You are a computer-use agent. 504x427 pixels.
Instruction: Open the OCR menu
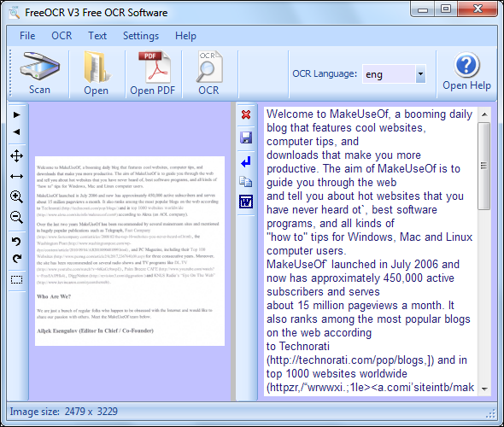(x=62, y=36)
